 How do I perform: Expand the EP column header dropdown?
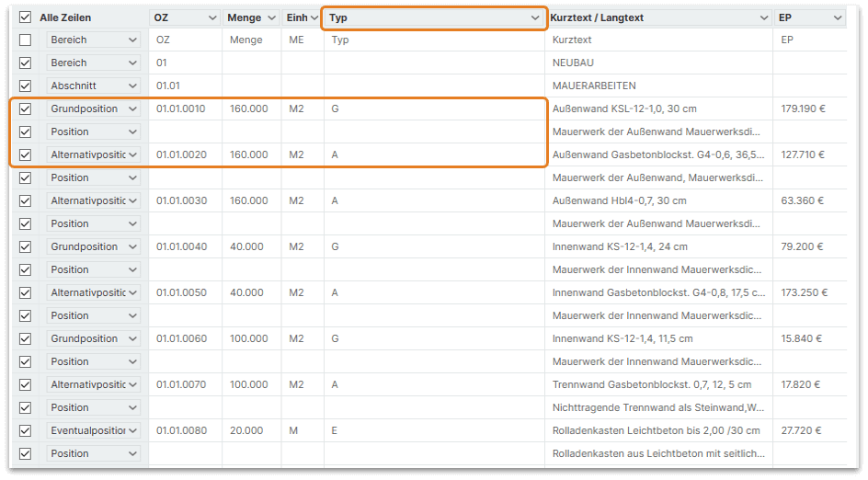pyautogui.click(x=837, y=17)
